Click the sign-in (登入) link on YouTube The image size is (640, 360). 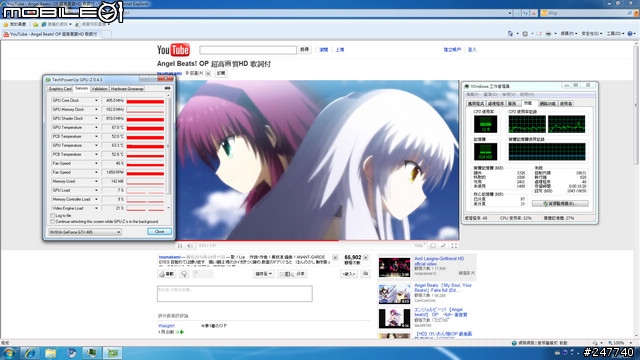tap(472, 50)
